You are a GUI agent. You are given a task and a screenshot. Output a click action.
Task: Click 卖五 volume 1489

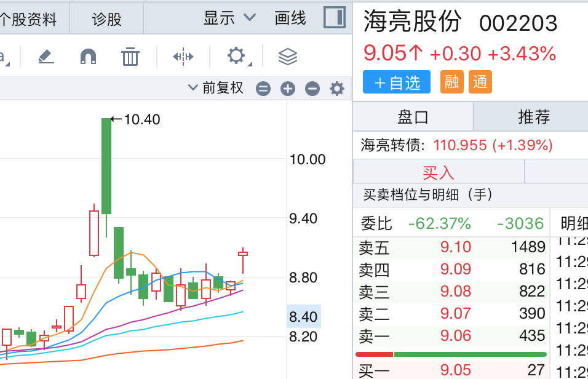click(x=528, y=247)
